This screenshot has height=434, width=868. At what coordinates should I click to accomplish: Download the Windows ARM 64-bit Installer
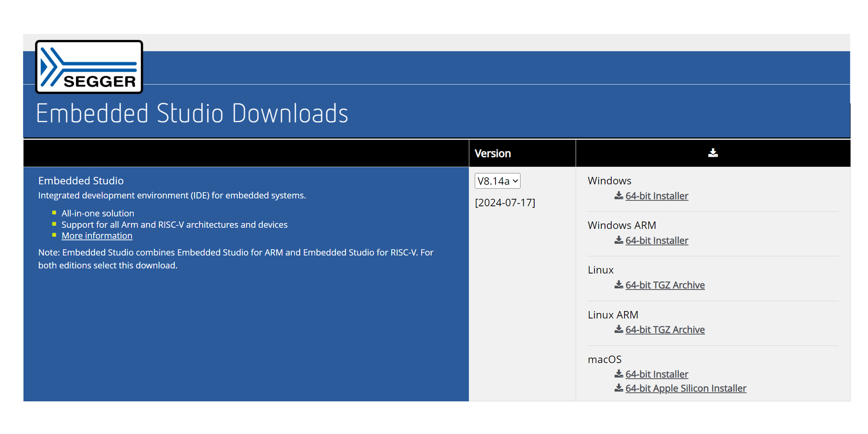[657, 240]
